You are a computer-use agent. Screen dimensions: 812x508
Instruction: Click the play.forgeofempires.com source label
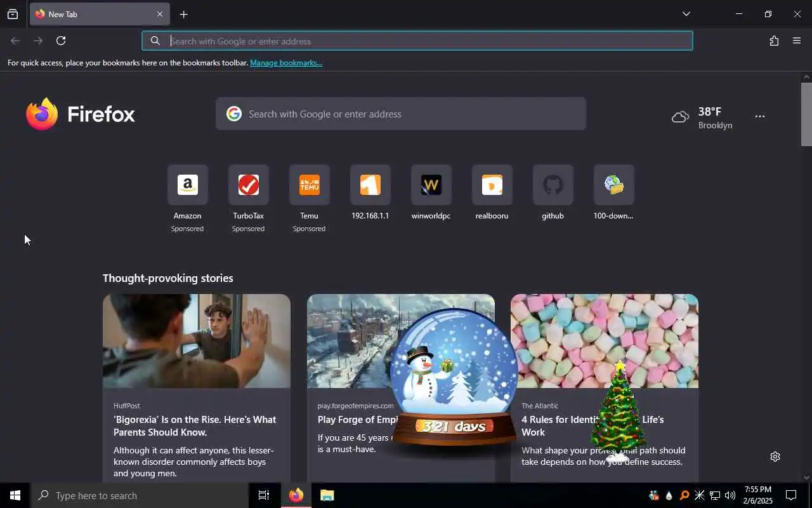[x=355, y=406]
